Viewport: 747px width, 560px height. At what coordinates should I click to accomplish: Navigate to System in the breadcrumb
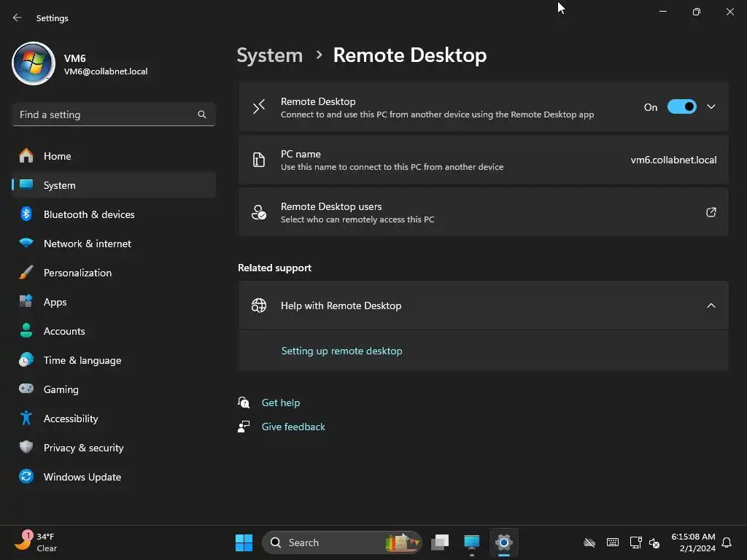[270, 55]
